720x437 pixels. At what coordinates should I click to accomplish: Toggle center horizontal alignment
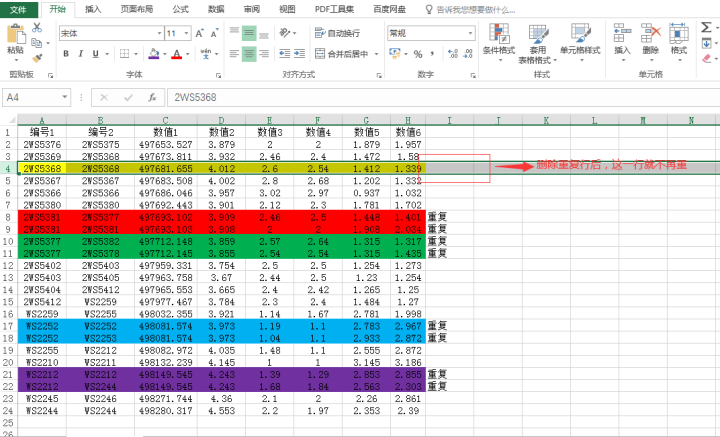[249, 54]
